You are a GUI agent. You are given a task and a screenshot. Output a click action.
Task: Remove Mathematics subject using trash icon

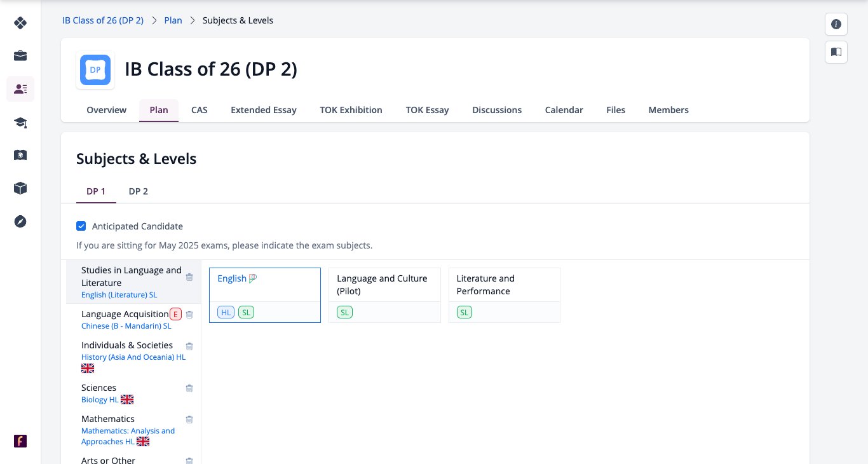click(189, 420)
